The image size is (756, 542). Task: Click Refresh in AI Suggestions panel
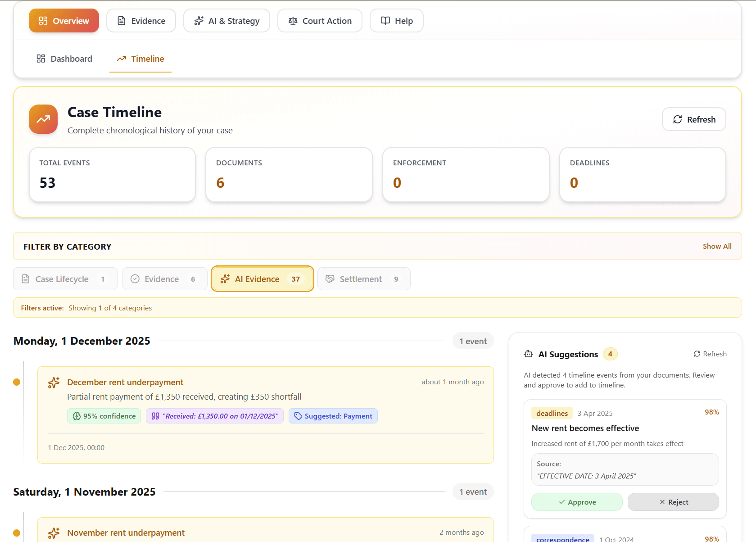[x=710, y=354]
